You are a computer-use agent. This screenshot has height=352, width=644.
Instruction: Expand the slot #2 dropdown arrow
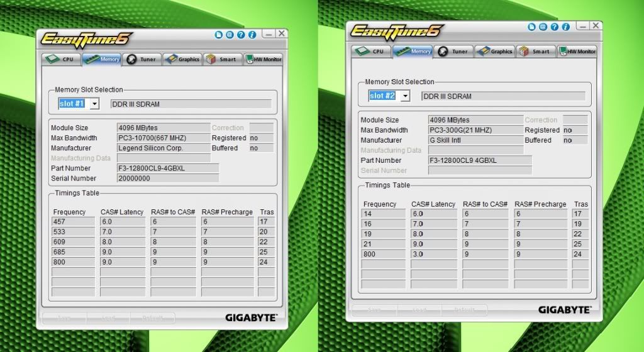[x=405, y=96]
